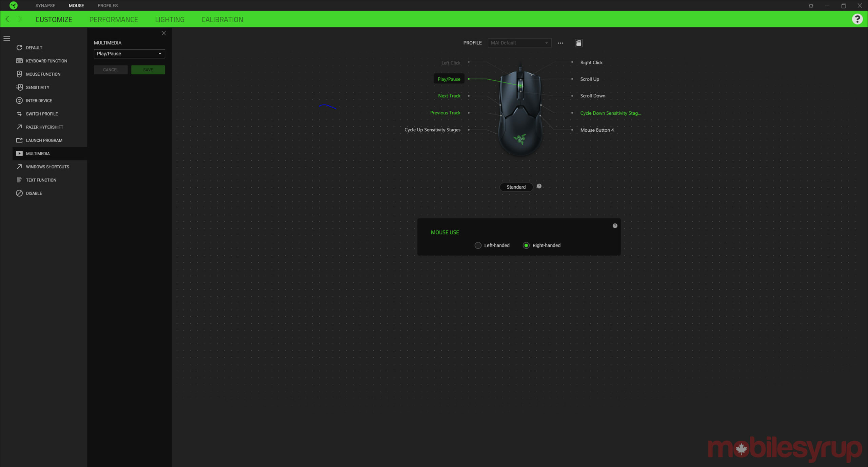Screen dimensions: 868x467
Task: Switch to the Performance tab
Action: coord(113,19)
